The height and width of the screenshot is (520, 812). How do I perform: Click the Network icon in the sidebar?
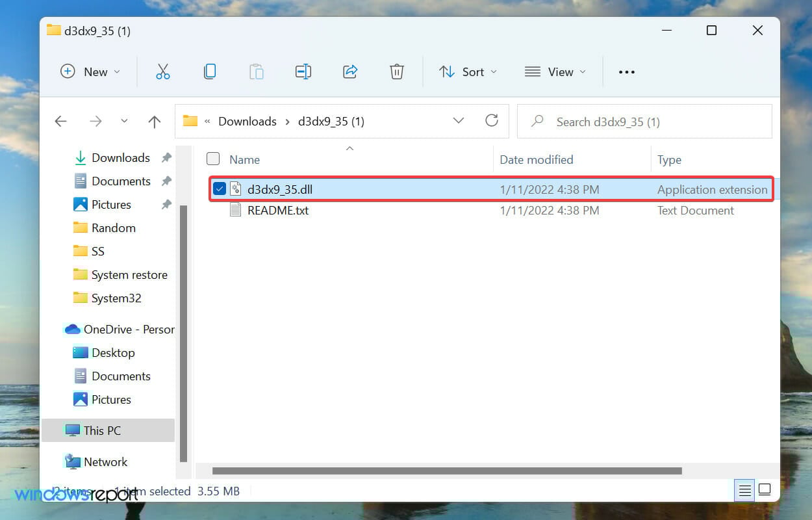point(72,461)
